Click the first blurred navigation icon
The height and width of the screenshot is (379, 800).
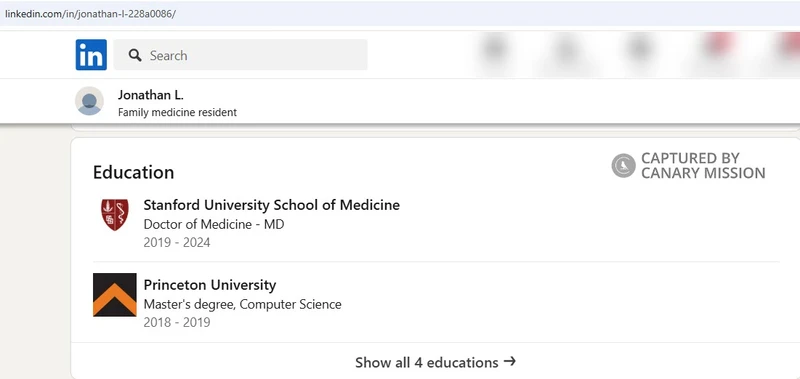[494, 51]
